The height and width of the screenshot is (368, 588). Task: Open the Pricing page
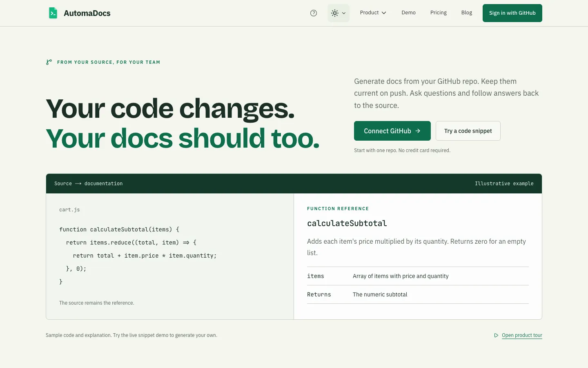click(x=439, y=13)
